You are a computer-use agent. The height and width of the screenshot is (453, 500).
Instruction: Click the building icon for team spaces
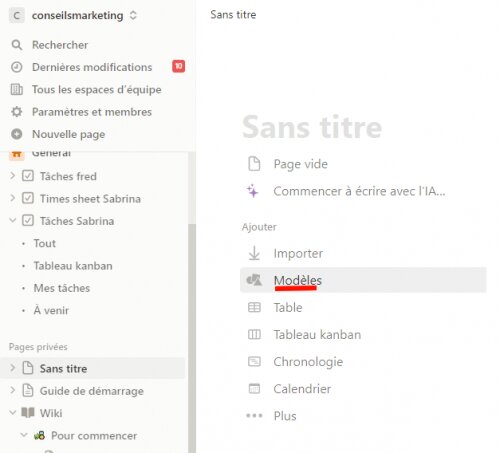[x=17, y=89]
